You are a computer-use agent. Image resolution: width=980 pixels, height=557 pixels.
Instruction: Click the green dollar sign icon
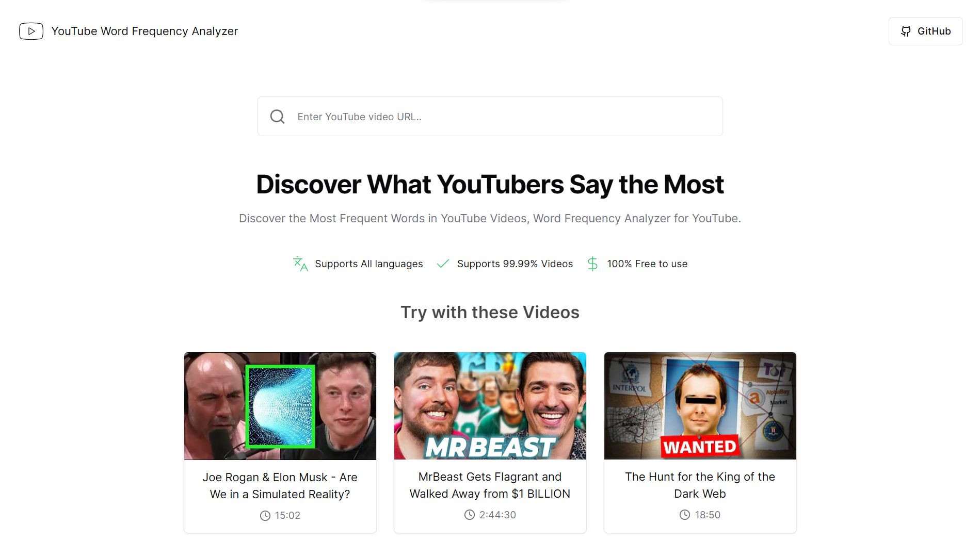pyautogui.click(x=592, y=264)
